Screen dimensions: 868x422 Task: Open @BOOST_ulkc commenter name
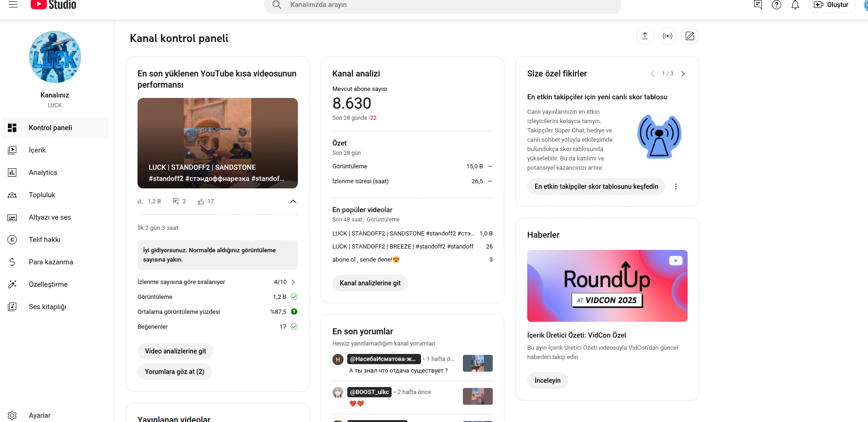pos(369,392)
